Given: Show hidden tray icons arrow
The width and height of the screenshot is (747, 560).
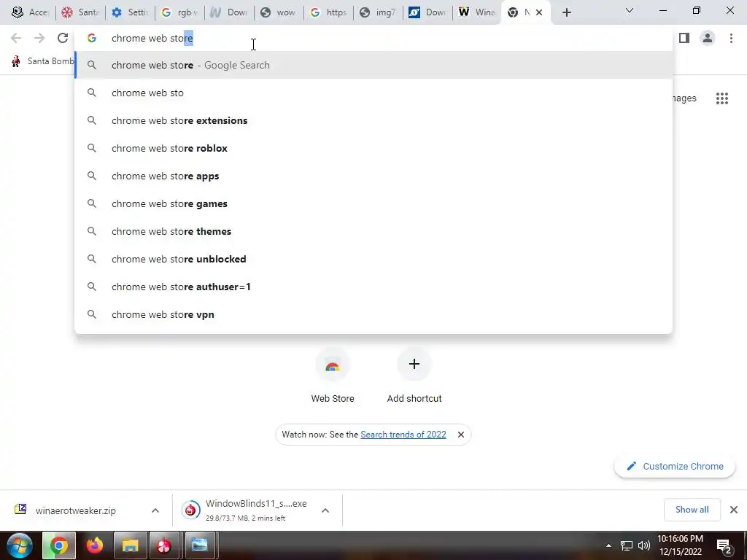Looking at the screenshot, I should 608,545.
